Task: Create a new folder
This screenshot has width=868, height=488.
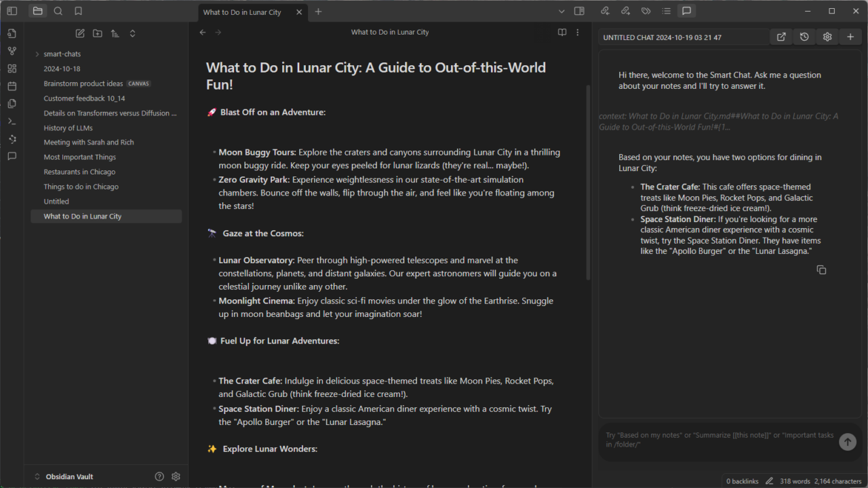Action: [x=98, y=33]
